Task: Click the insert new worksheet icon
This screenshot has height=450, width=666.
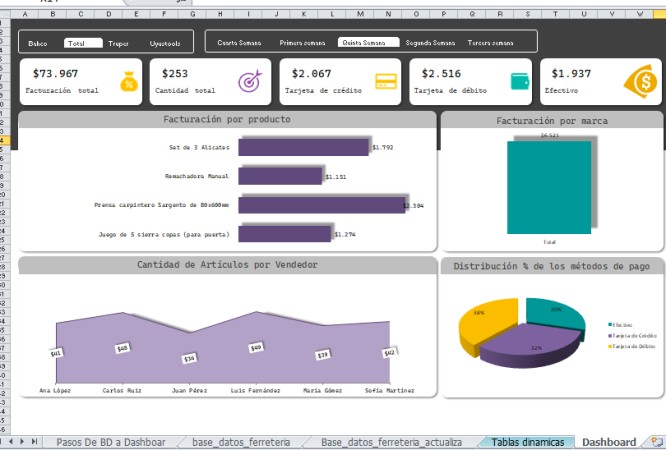Action: click(x=657, y=442)
